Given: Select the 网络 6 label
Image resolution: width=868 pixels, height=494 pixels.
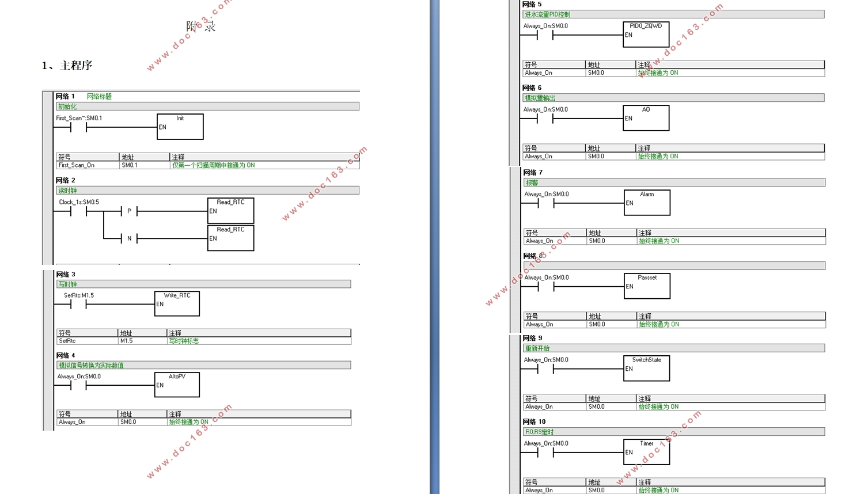Looking at the screenshot, I should 532,88.
